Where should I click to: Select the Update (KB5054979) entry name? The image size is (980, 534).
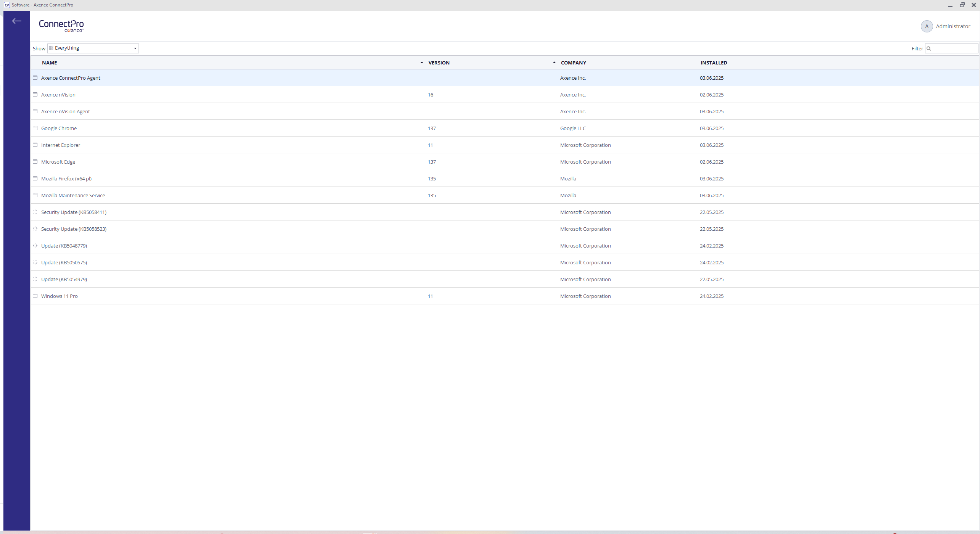point(64,279)
